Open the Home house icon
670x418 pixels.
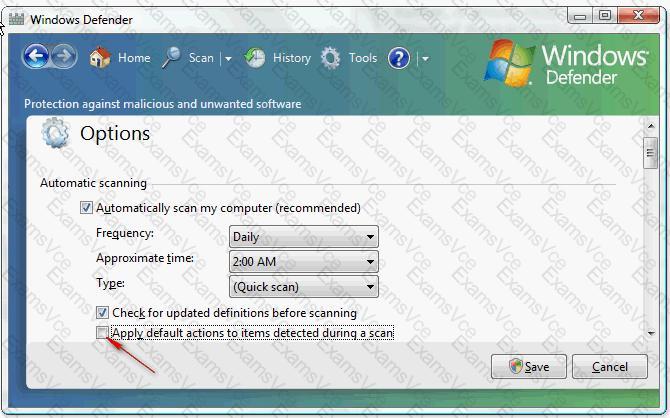[x=100, y=57]
